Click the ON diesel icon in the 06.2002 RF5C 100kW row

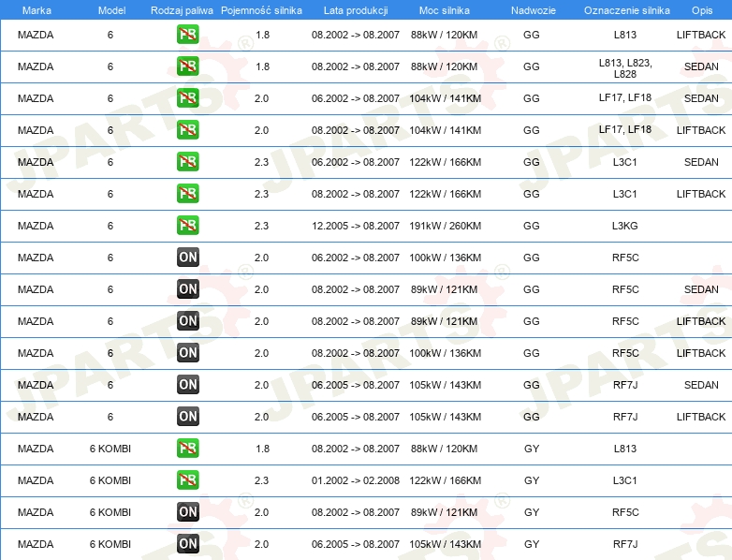pyautogui.click(x=187, y=257)
